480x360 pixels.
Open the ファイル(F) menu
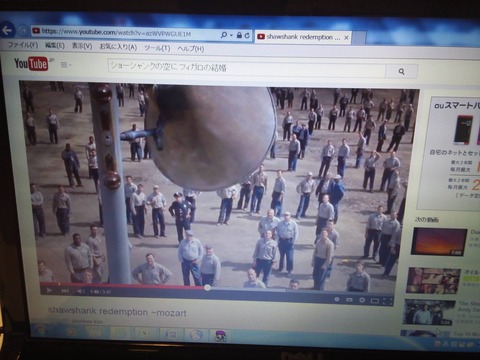(23, 45)
